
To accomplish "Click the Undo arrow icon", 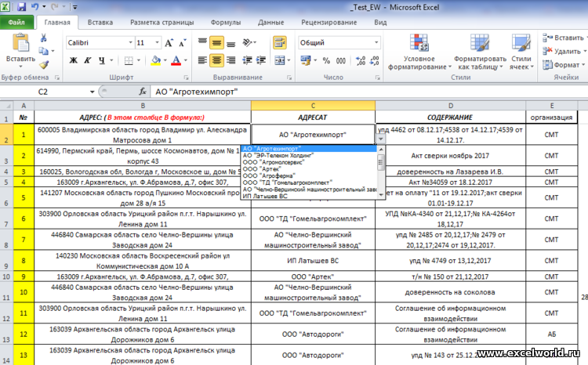I will tap(34, 7).
